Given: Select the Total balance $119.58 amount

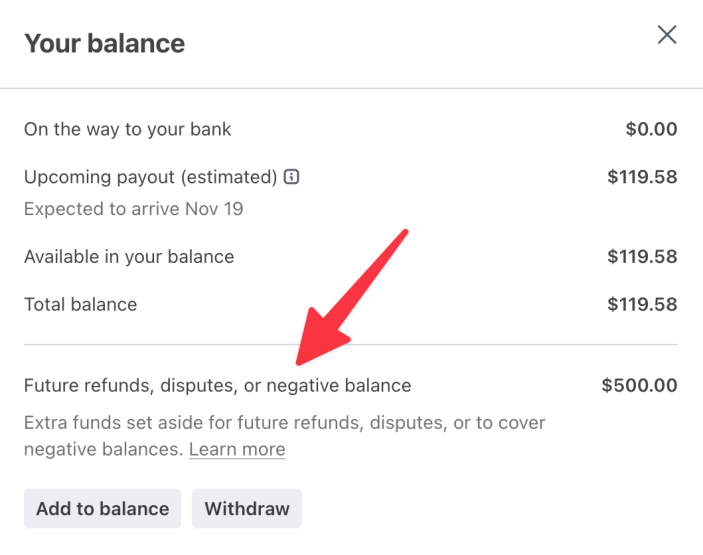Looking at the screenshot, I should click(642, 304).
